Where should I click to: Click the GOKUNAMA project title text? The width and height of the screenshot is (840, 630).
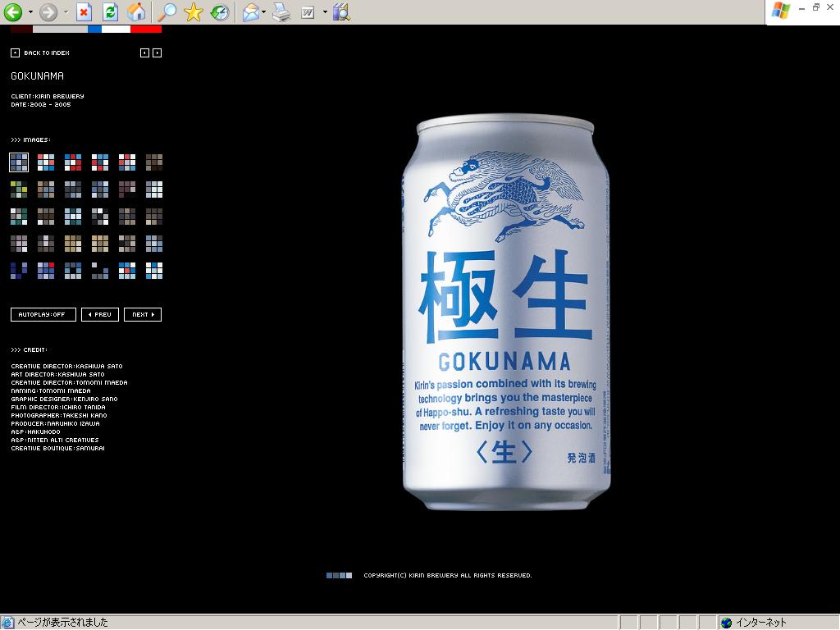click(38, 76)
